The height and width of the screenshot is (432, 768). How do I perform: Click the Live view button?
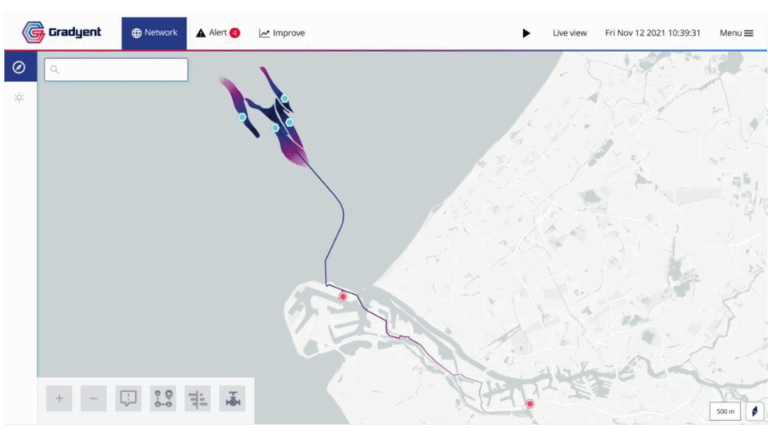(570, 33)
